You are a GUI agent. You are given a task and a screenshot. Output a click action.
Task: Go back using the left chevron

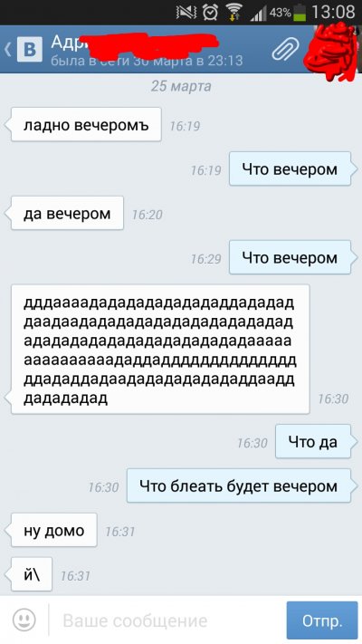[x=7, y=49]
